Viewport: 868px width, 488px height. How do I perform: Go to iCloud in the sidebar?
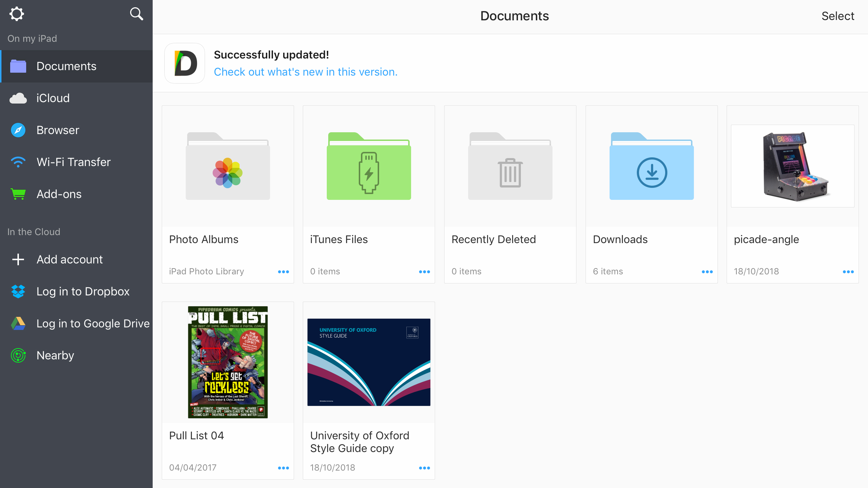[76, 98]
